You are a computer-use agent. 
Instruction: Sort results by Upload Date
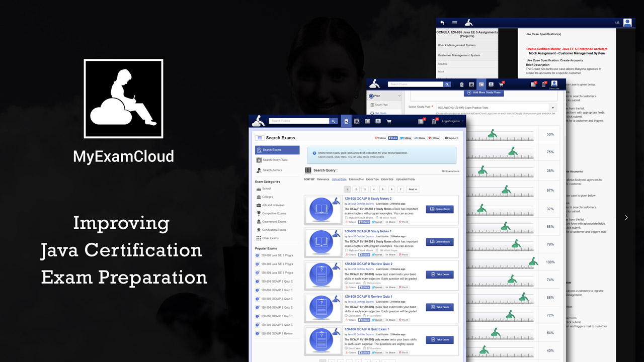coord(339,179)
